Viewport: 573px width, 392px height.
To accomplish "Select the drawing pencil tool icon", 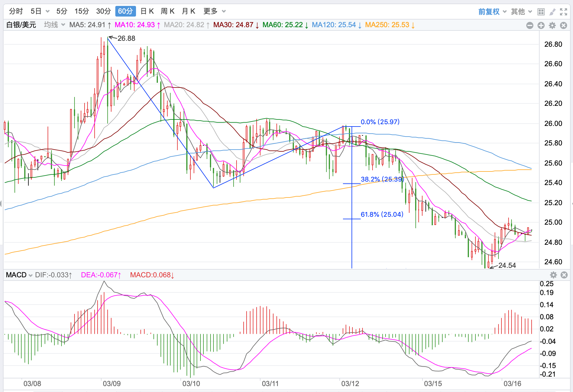I will [552, 12].
